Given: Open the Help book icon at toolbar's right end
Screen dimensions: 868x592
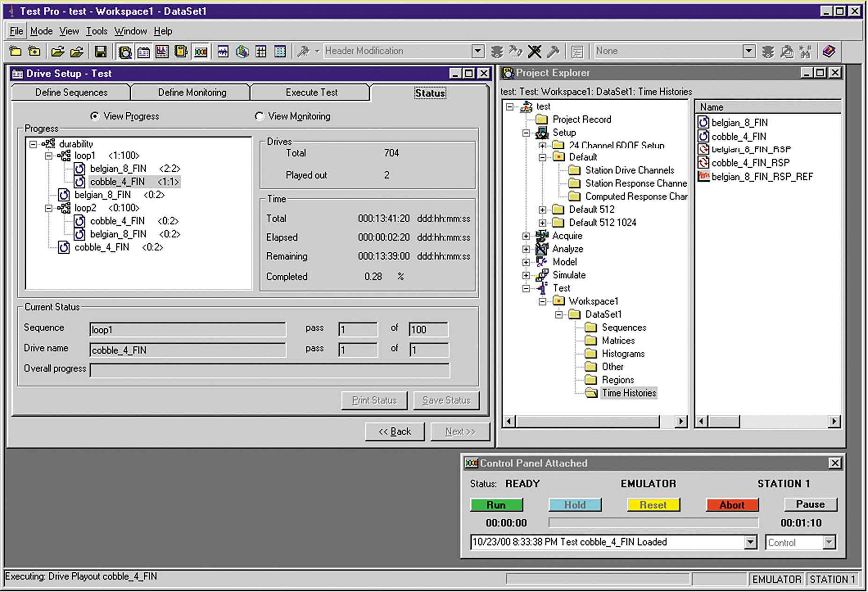Looking at the screenshot, I should (x=829, y=51).
